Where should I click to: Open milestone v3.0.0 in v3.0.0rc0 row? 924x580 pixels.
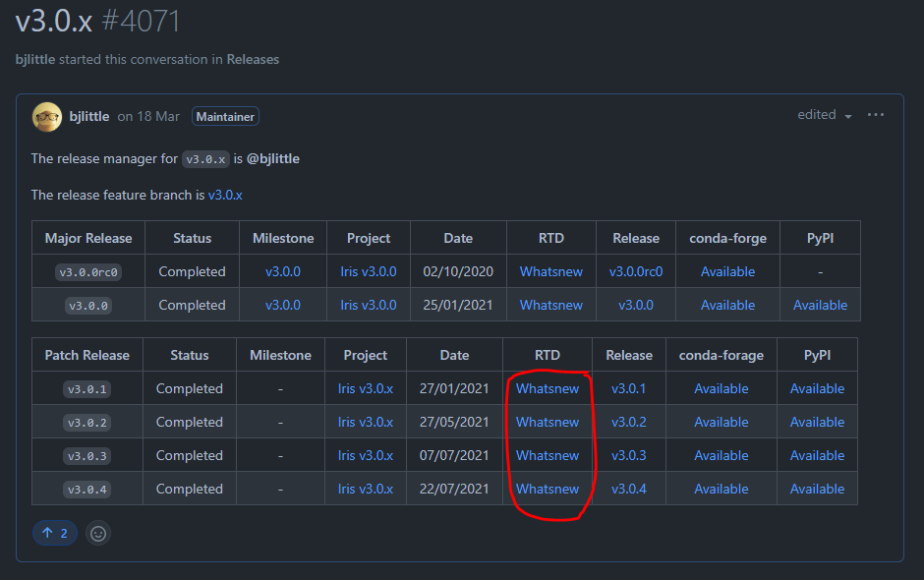coord(283,271)
